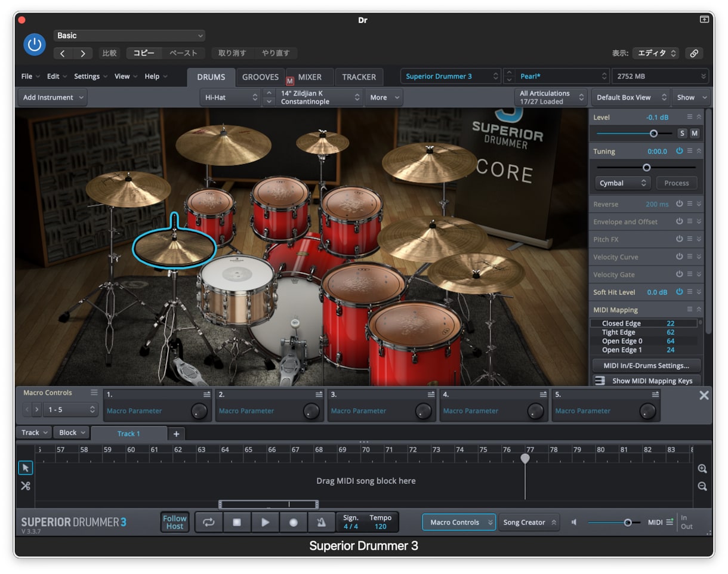Click the blue plugin power button
728x574 pixels.
coord(35,45)
